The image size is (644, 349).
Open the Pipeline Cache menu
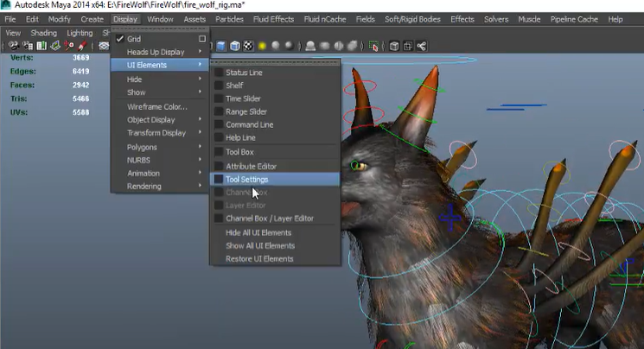tap(574, 19)
